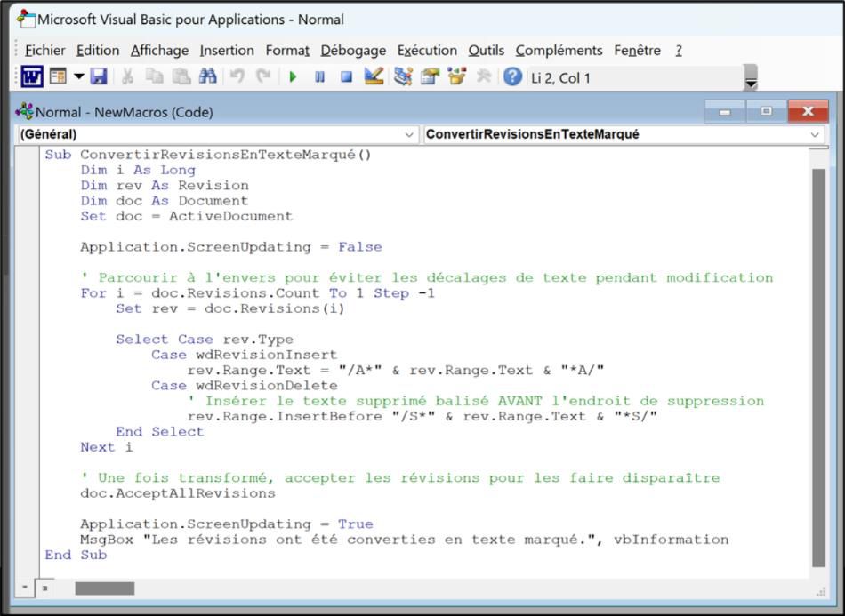The width and height of the screenshot is (845, 616).
Task: Switch to Full Module View button
Action: [45, 588]
